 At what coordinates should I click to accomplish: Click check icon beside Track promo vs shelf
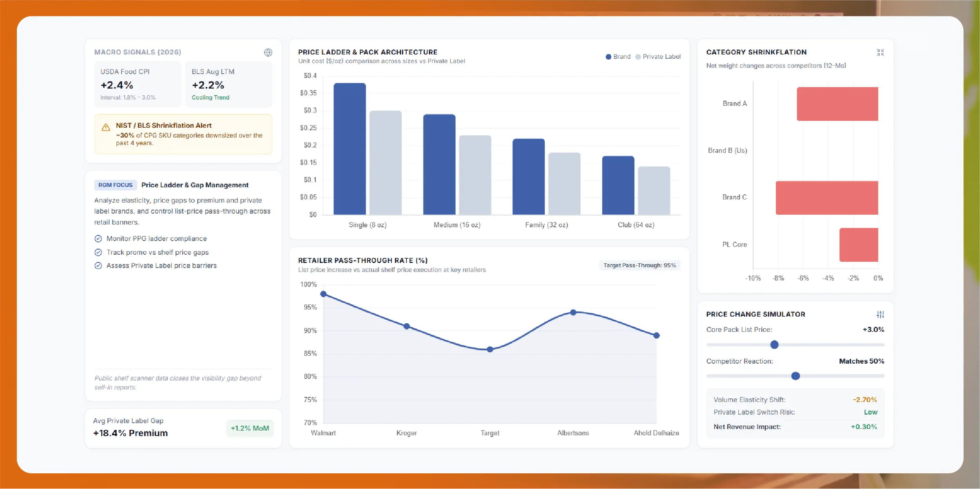[98, 252]
